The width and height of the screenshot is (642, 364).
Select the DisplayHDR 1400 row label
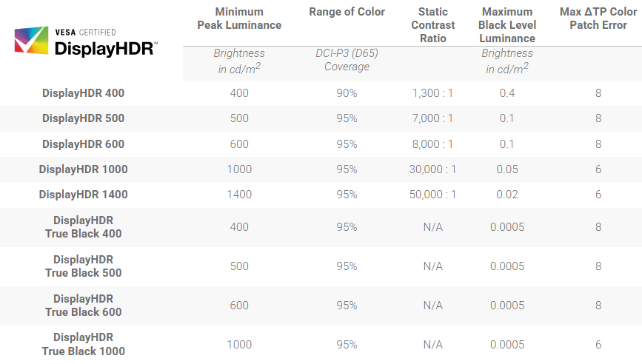[84, 195]
